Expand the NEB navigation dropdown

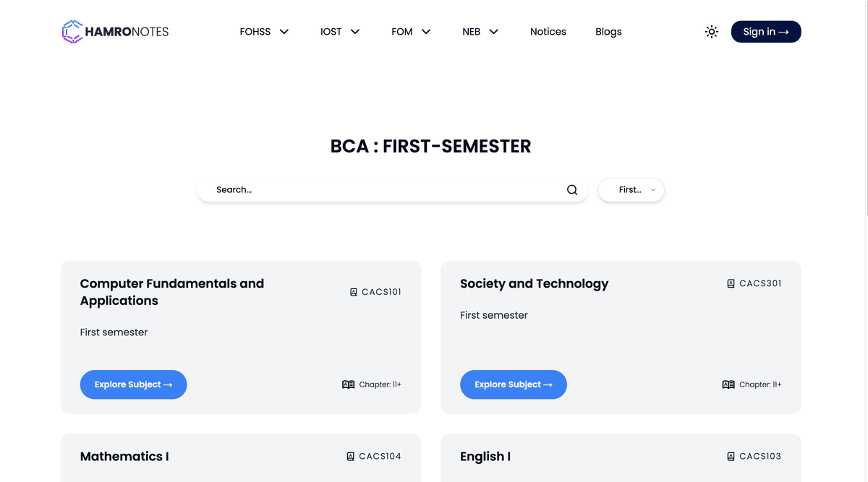[480, 32]
